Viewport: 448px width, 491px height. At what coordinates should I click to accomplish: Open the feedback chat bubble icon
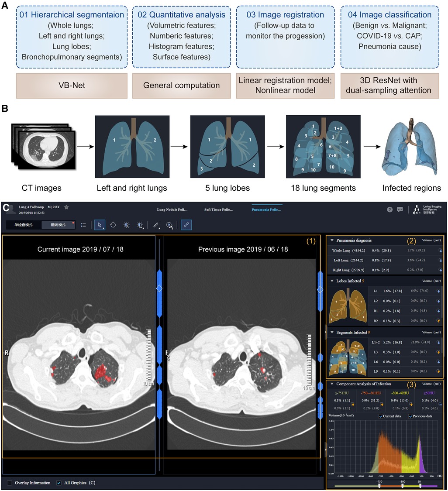(400, 209)
